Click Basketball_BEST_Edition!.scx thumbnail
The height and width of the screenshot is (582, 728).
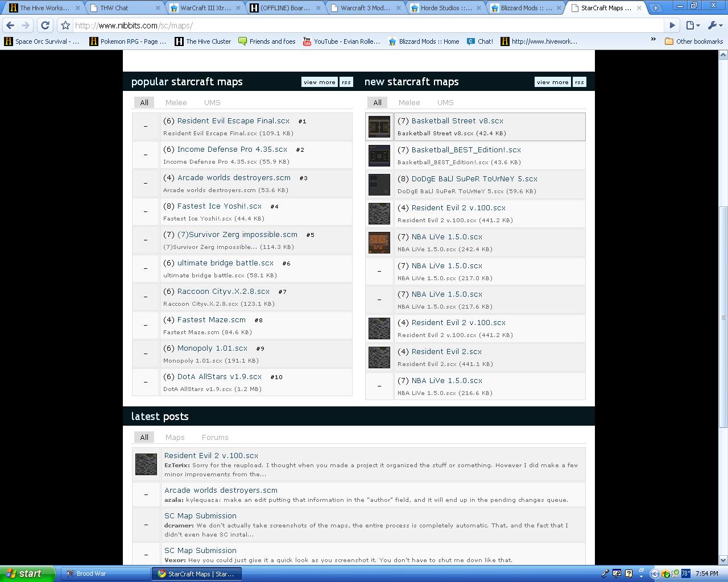coord(379,156)
